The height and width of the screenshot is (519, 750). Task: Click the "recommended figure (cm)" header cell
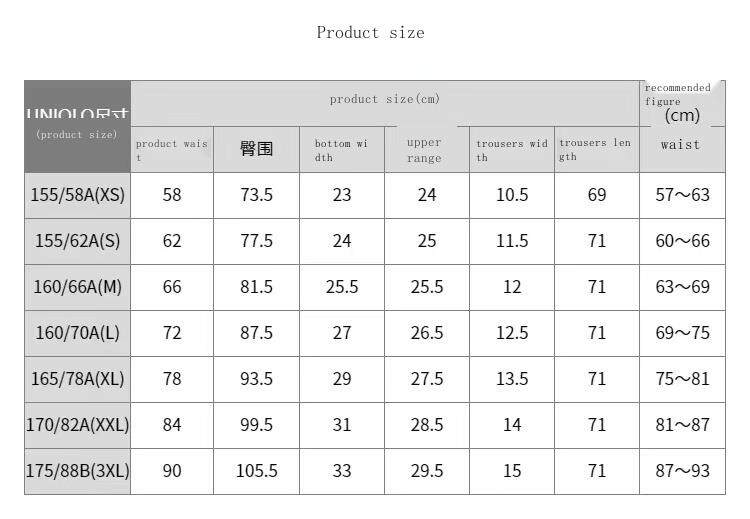pos(682,103)
